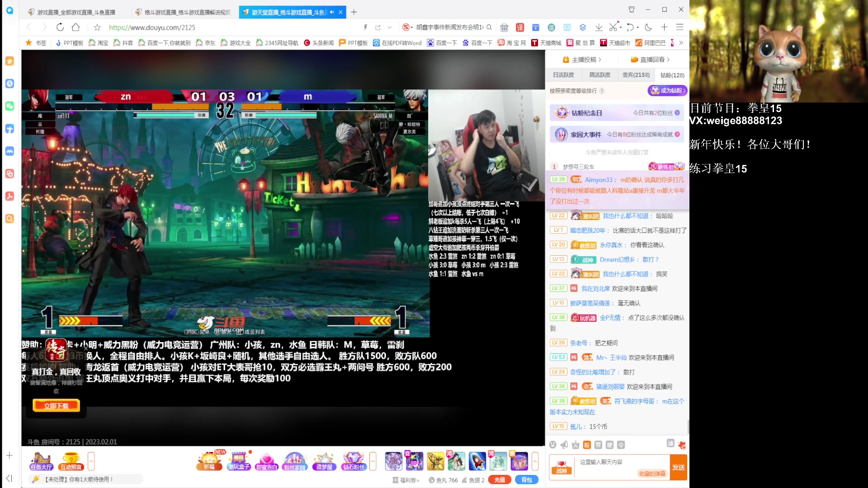The image size is (868, 488).
Task: Click the 充值 recharge button
Action: [x=500, y=480]
